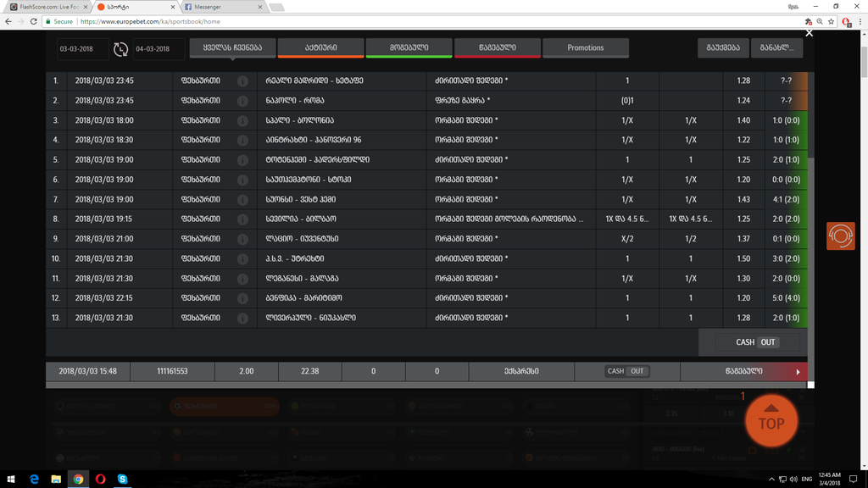Open info icon for row 2 ნაპოლი - რომა
The width and height of the screenshot is (868, 488).
[242, 101]
